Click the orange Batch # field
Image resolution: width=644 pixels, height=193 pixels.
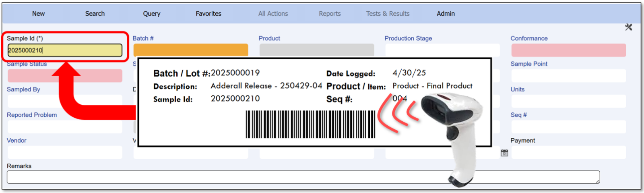190,50
